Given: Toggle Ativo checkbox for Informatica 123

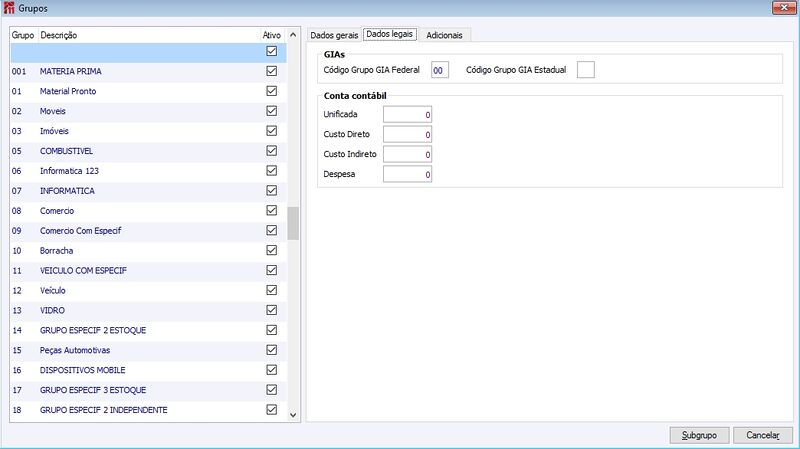Looking at the screenshot, I should coord(271,170).
